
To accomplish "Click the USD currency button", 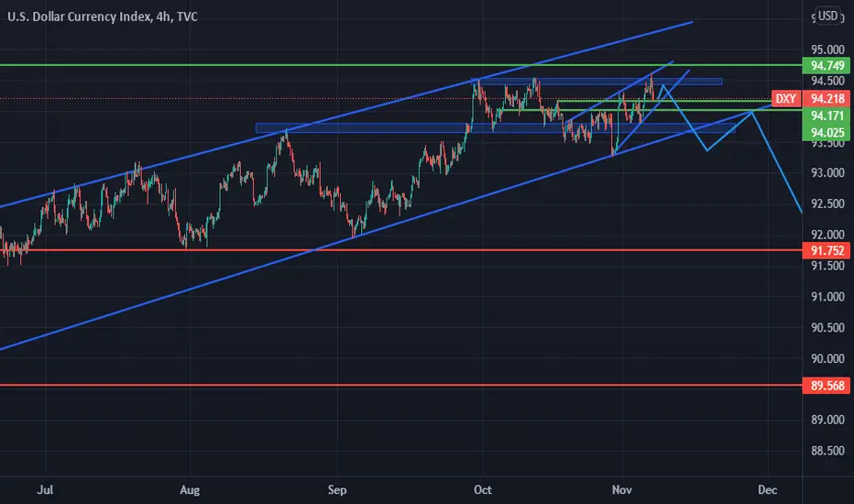I will point(827,16).
